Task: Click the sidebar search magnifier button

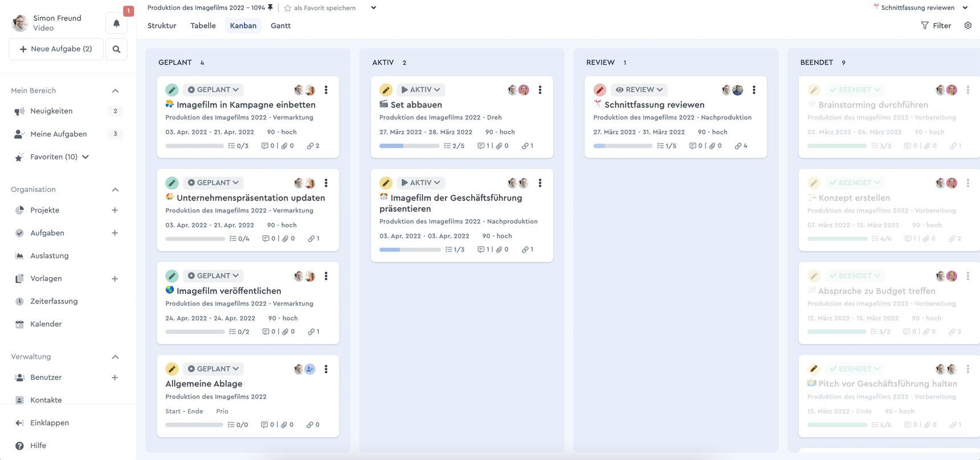Action: pos(116,49)
